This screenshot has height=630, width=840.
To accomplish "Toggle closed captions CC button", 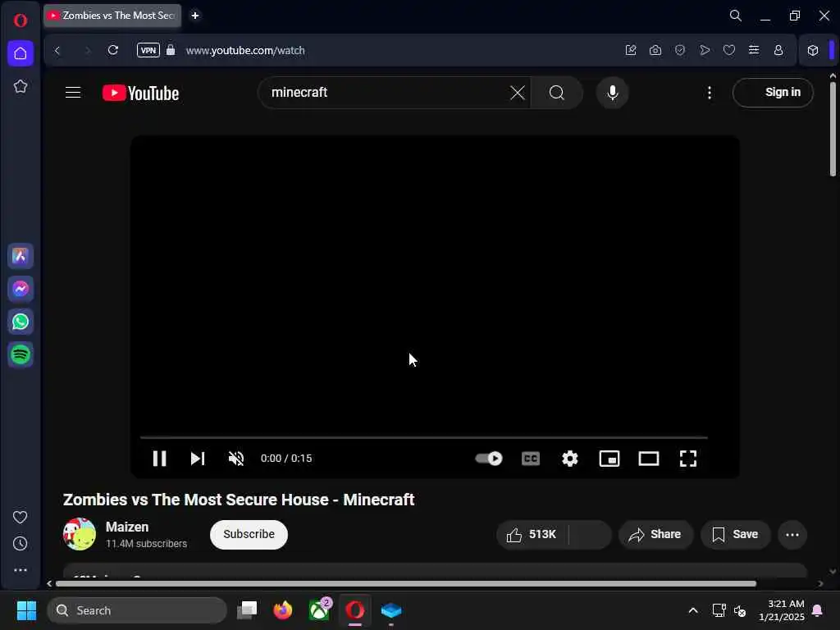I will [x=531, y=459].
